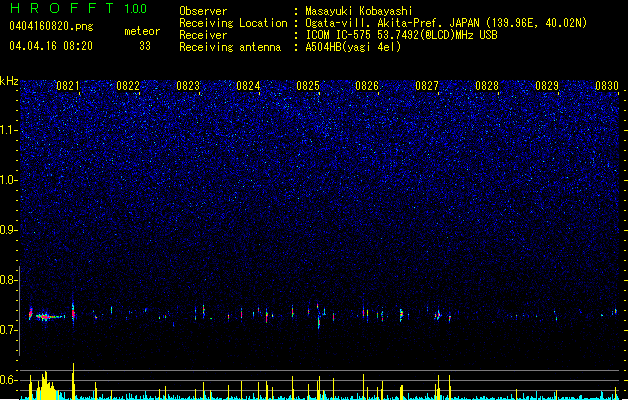Click the observer name Masayuki Kobayashi
The image size is (629, 400).
pos(359,11)
